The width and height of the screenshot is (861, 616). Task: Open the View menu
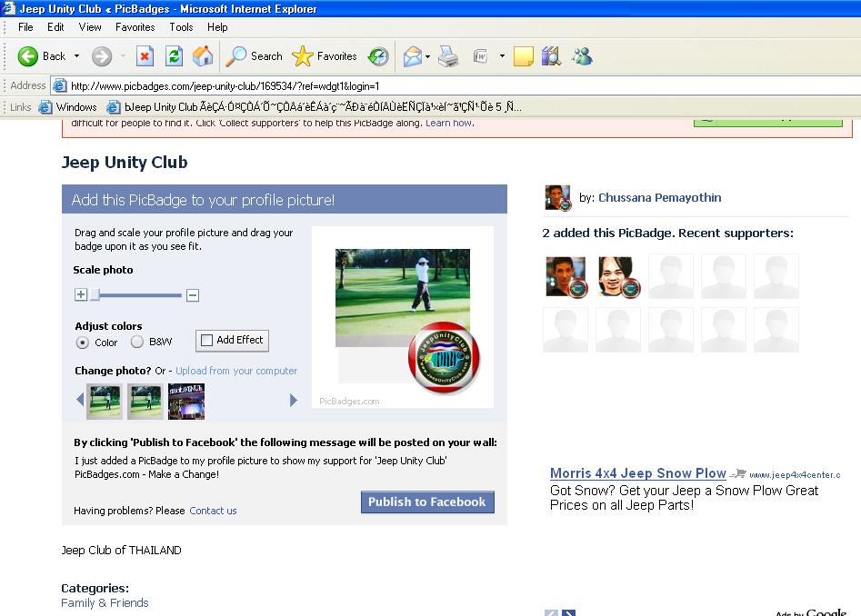[90, 27]
